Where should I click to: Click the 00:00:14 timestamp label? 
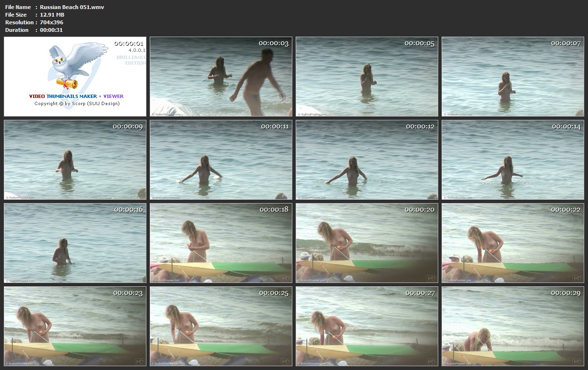click(566, 127)
